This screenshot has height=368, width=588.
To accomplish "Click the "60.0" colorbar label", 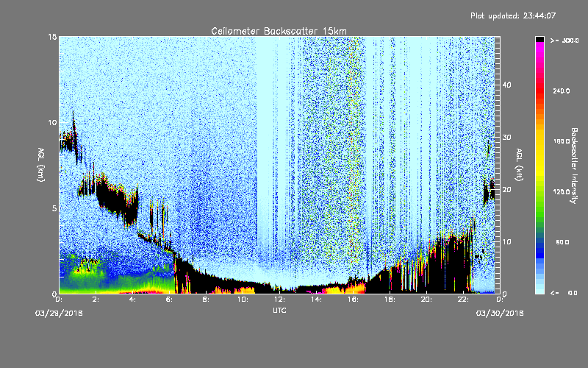I will coord(562,242).
